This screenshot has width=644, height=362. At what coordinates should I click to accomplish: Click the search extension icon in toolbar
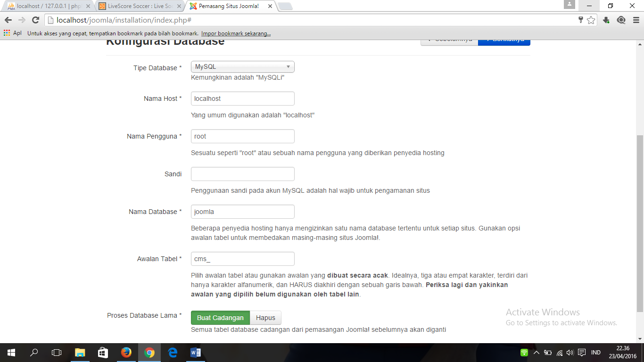coord(621,20)
